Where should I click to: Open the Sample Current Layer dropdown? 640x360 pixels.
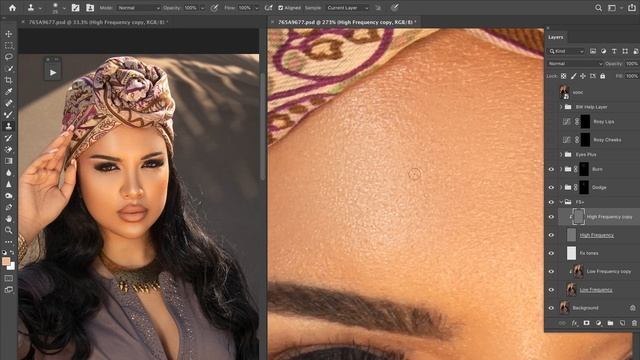347,8
